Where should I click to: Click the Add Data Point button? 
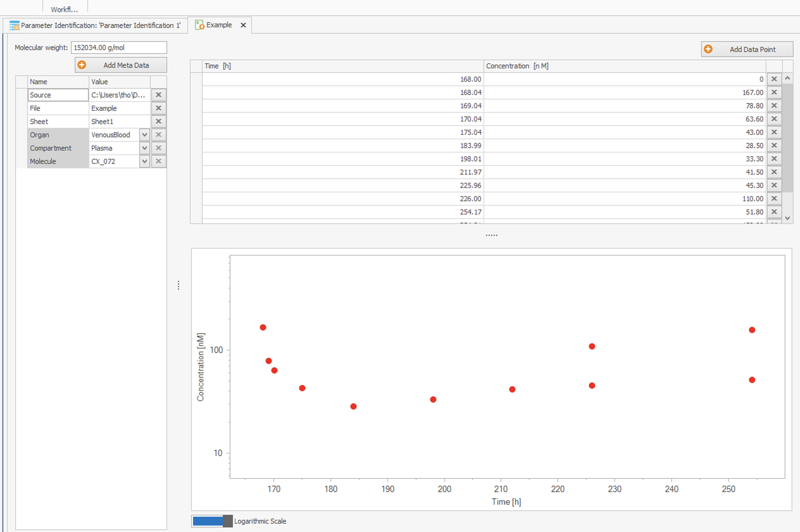[747, 49]
